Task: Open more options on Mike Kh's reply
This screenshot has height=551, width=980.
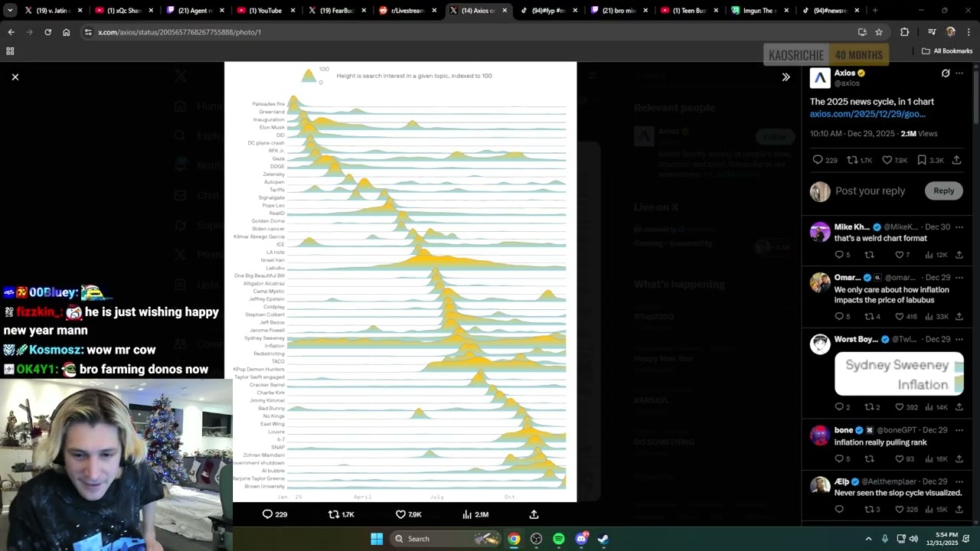Action: tap(959, 227)
